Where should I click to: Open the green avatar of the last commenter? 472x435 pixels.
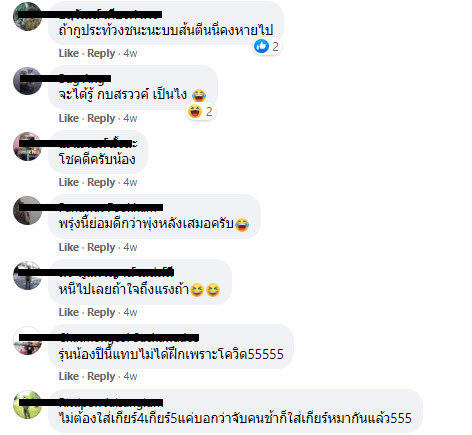pos(27,405)
